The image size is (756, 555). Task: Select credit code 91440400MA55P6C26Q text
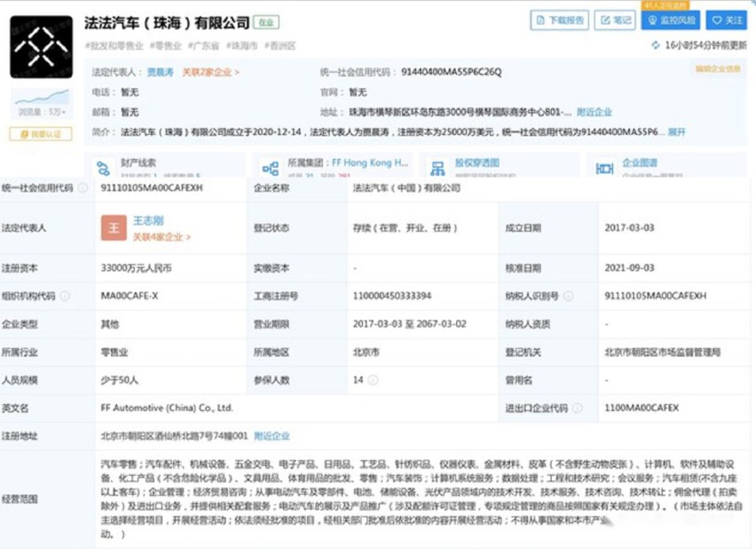click(x=452, y=73)
